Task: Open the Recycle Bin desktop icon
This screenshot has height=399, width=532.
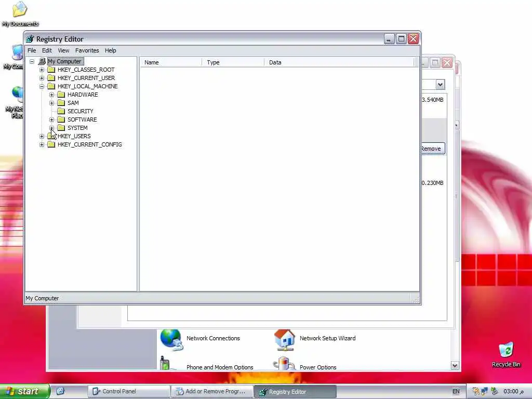Action: coord(506,354)
